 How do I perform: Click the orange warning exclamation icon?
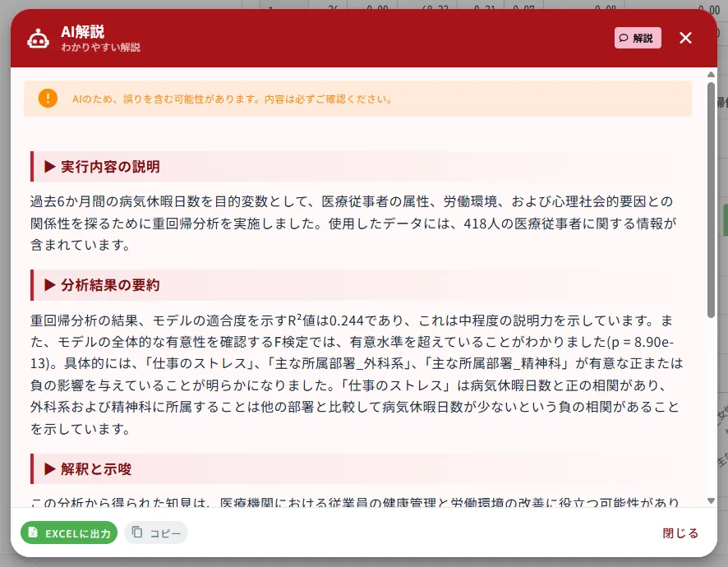(x=48, y=99)
